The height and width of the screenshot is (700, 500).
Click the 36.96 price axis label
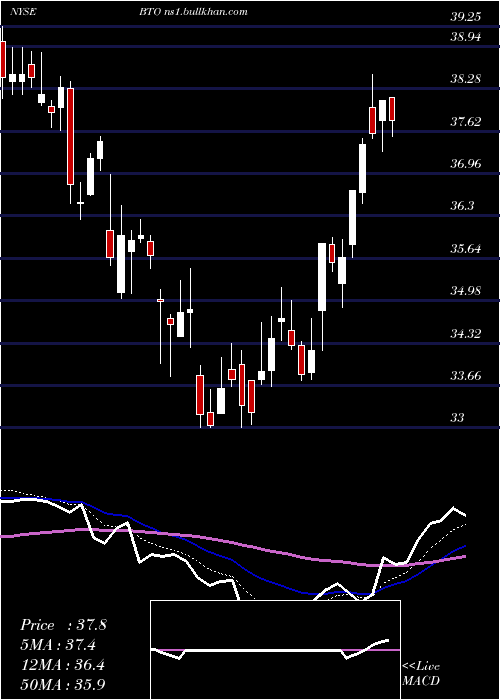click(466, 164)
